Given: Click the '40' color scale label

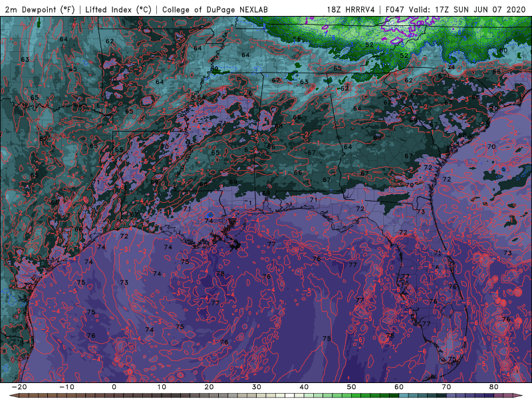Looking at the screenshot, I should point(304,387).
